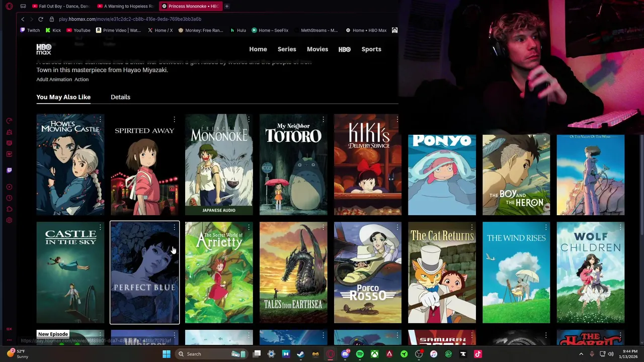Viewport: 644px width, 362px height.
Task: Click taskbar Search box
Action: click(x=211, y=354)
